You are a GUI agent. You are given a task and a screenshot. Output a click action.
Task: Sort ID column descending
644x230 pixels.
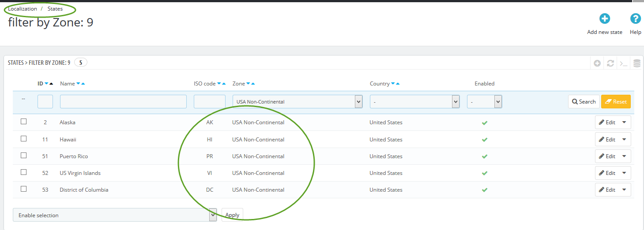(x=46, y=84)
